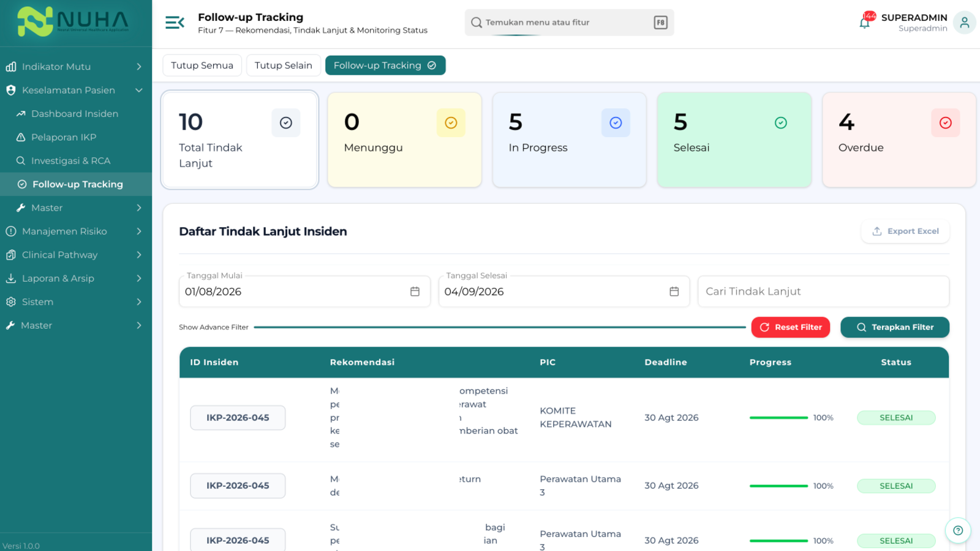Viewport: 980px width, 551px height.
Task: Expand Laporan & Arsip menu
Action: click(76, 279)
